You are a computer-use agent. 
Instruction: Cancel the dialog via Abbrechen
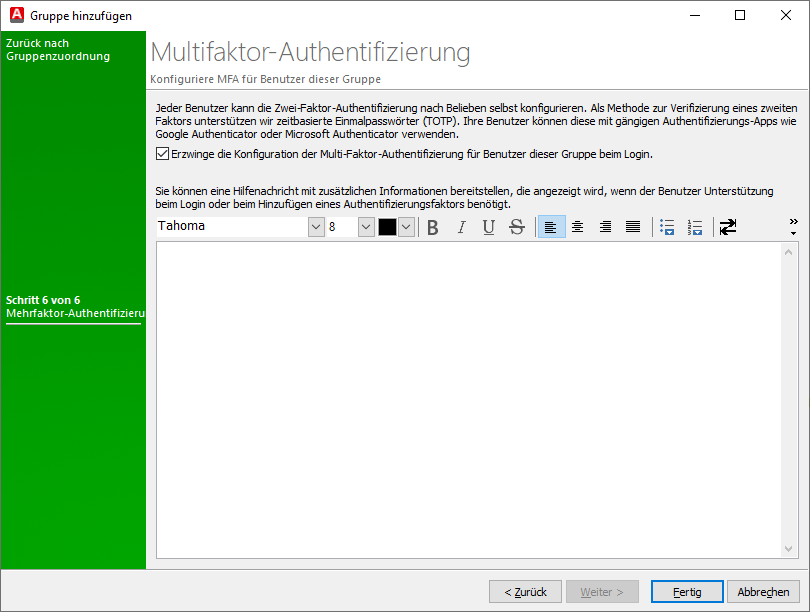pos(763,591)
